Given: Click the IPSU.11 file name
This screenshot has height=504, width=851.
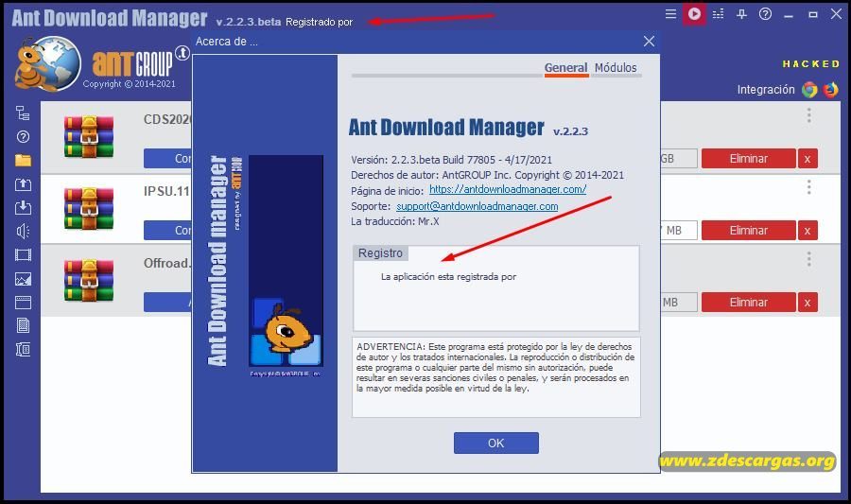Looking at the screenshot, I should (167, 191).
